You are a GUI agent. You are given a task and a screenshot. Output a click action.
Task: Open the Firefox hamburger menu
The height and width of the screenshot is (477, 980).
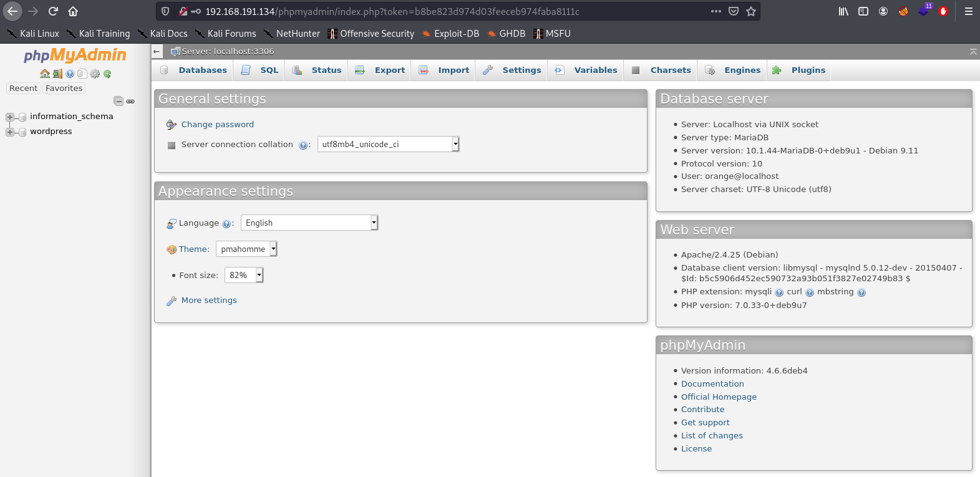pyautogui.click(x=968, y=11)
